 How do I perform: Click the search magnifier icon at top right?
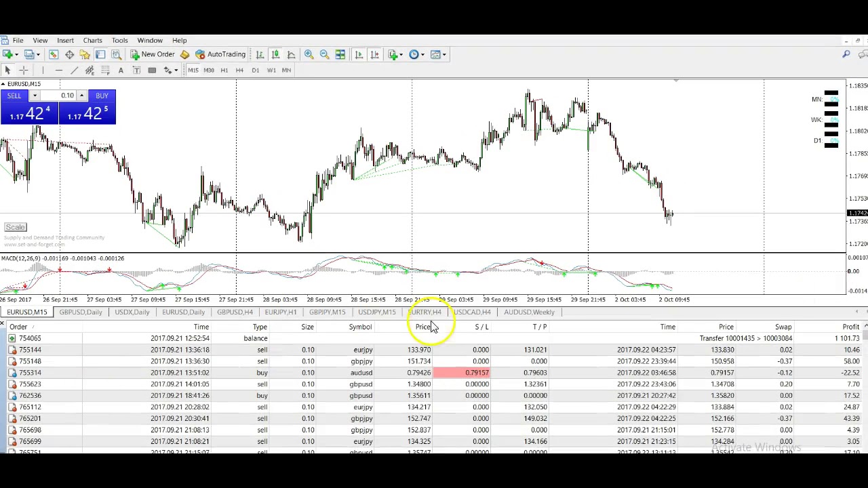[x=846, y=54]
